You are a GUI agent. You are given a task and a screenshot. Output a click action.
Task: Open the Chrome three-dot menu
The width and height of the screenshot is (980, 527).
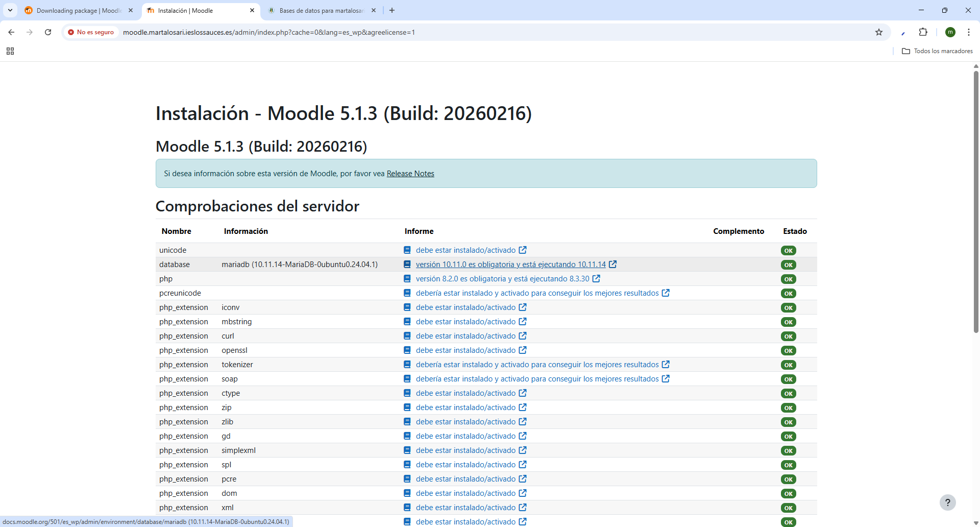point(969,32)
